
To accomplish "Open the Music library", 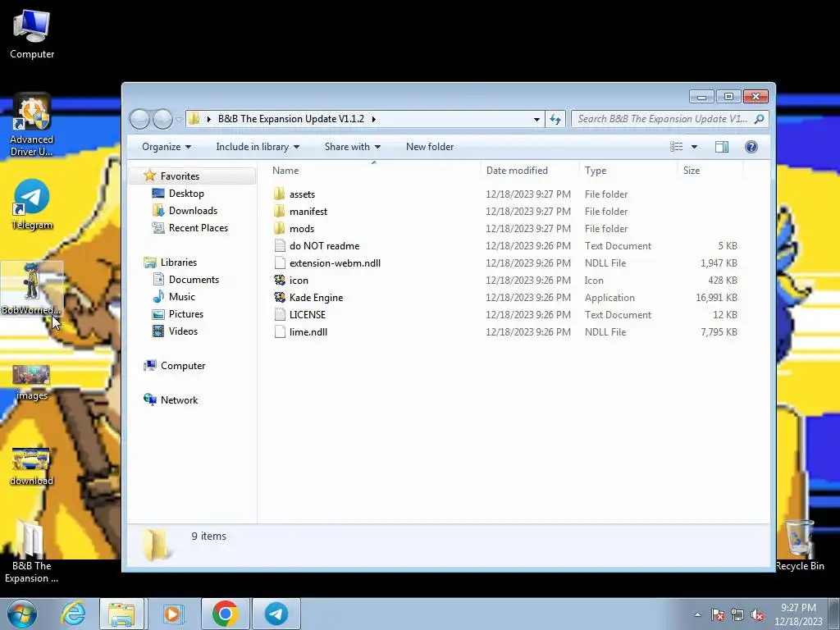I will coord(181,297).
